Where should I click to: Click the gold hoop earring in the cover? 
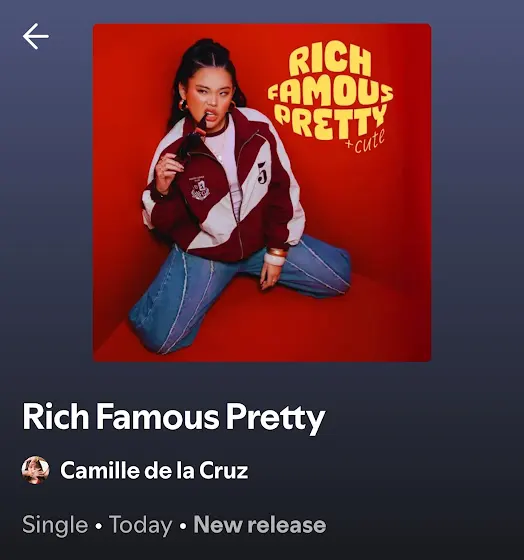tap(183, 105)
